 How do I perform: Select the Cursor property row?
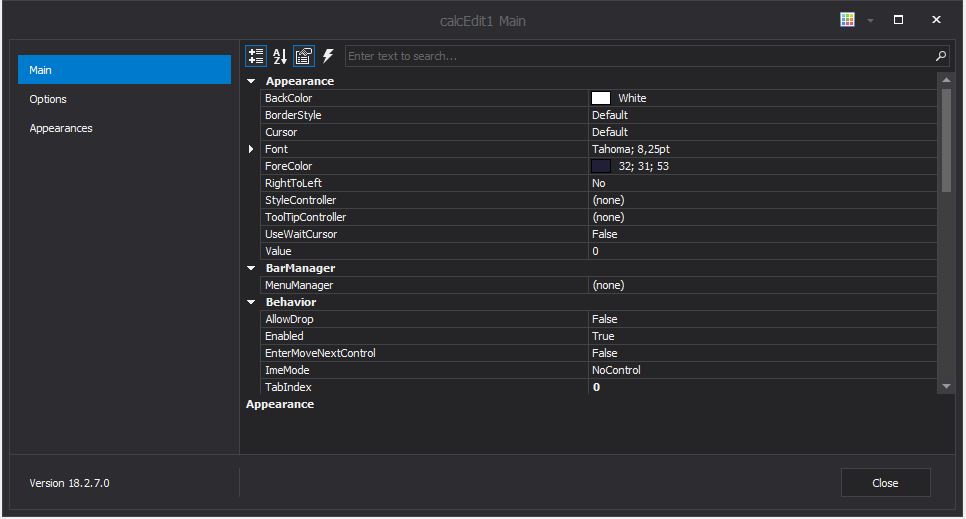599,132
